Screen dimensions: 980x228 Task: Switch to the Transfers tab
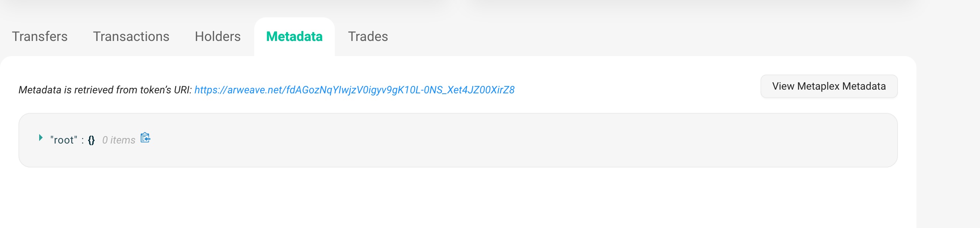tap(39, 37)
